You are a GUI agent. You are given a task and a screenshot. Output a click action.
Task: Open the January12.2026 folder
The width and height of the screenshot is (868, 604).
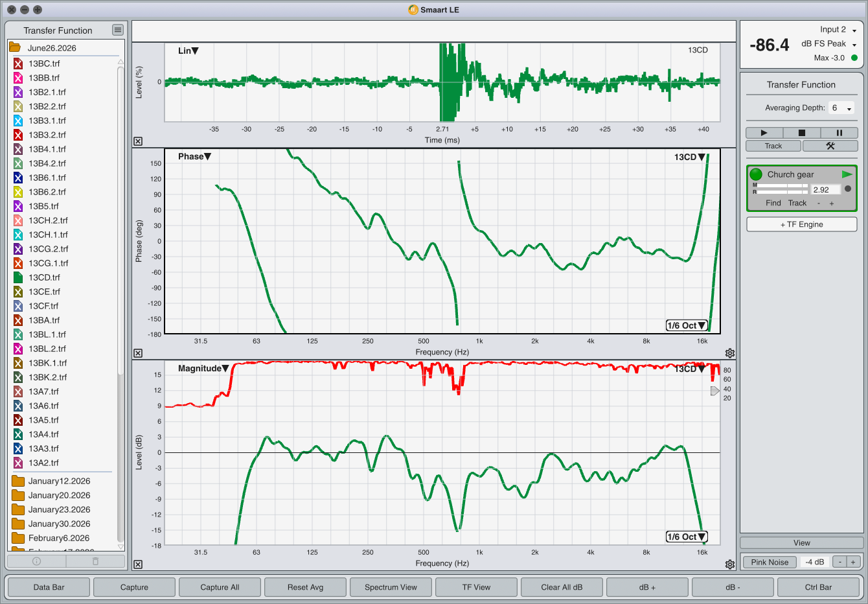[59, 481]
